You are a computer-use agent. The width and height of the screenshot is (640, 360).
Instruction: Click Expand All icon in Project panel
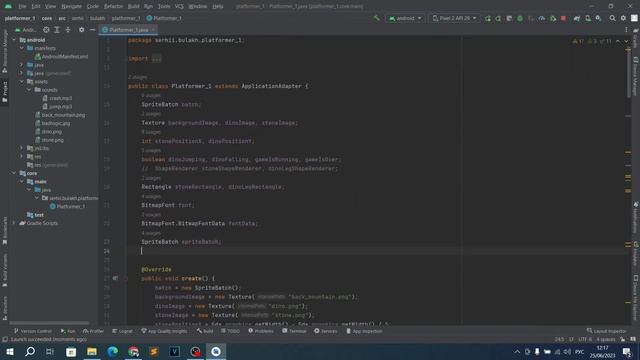[57, 30]
